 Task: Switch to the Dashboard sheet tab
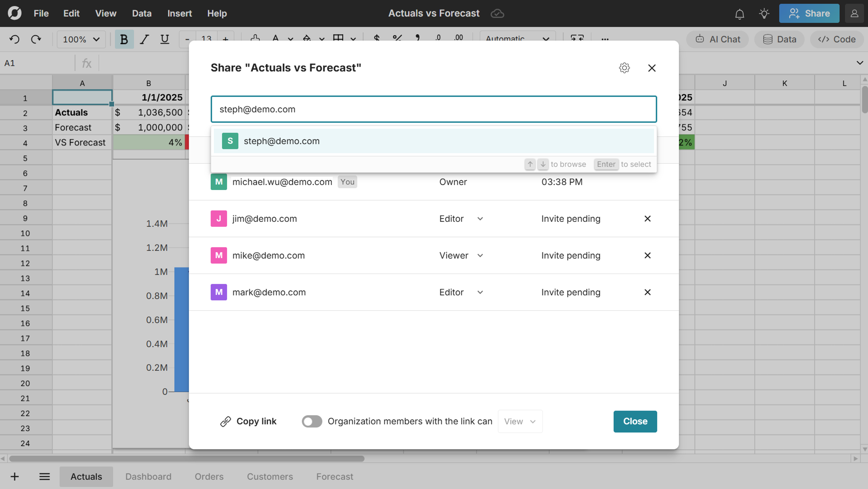[148, 476]
